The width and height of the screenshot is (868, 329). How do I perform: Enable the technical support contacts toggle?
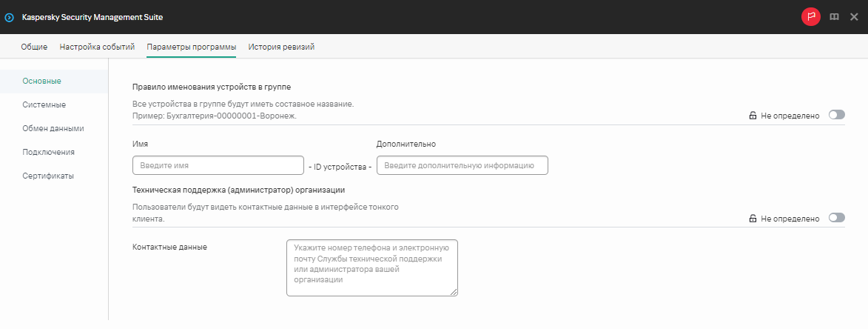point(836,218)
